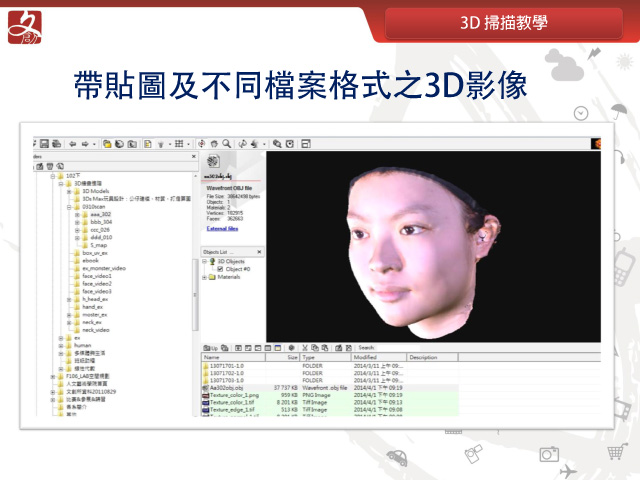Click the Up folder button

tap(210, 348)
